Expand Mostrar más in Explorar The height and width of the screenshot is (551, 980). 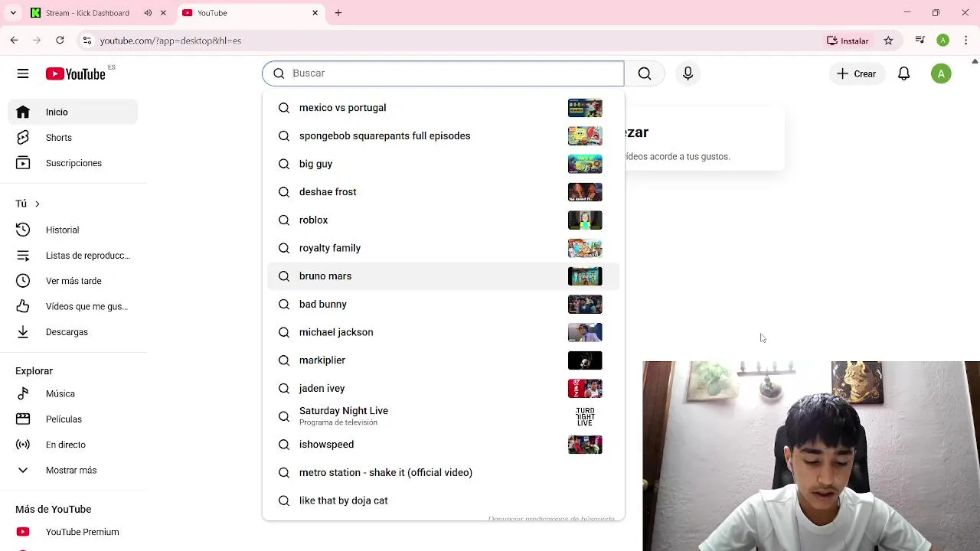pyautogui.click(x=73, y=470)
